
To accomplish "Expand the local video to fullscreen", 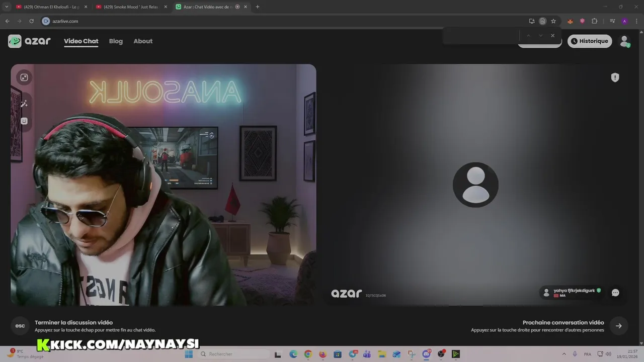I will pyautogui.click(x=24, y=77).
